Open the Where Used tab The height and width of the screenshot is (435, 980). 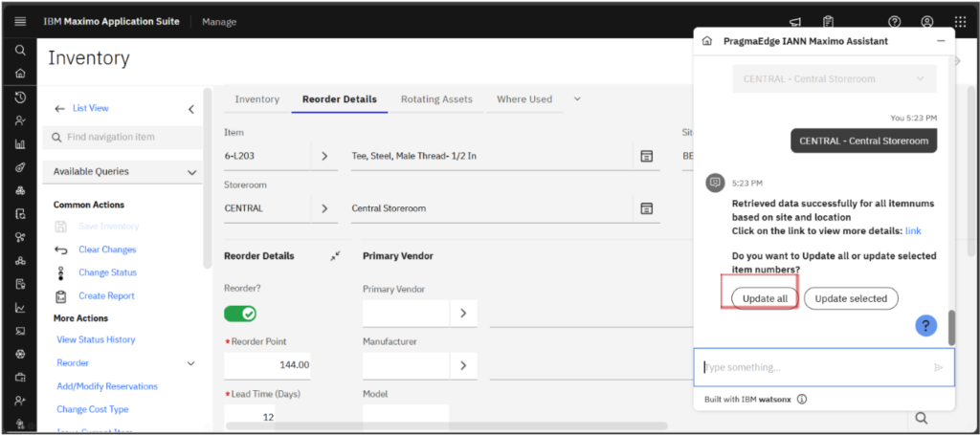coord(524,99)
